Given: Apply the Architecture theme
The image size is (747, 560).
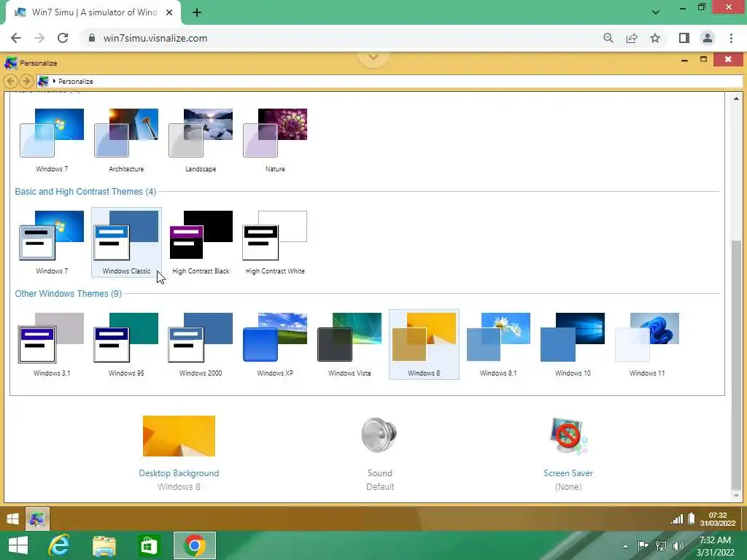Looking at the screenshot, I should click(126, 133).
